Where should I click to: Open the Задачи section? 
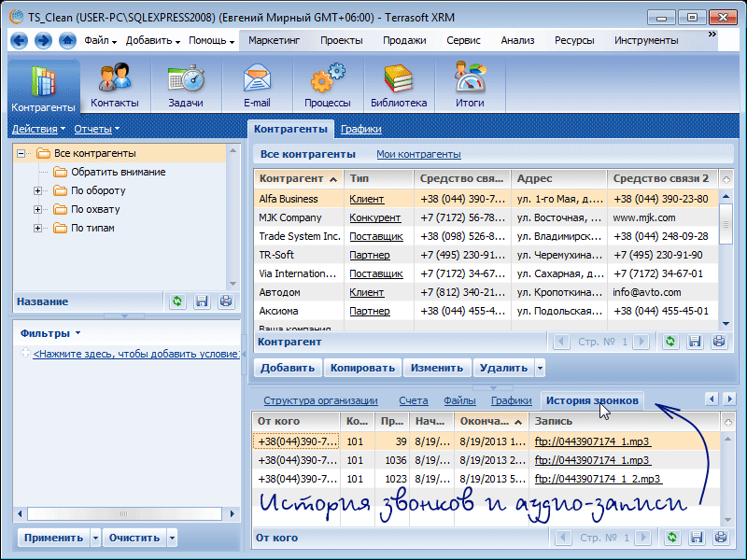(x=186, y=86)
